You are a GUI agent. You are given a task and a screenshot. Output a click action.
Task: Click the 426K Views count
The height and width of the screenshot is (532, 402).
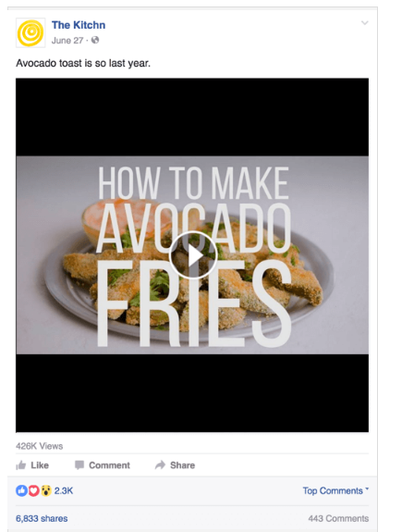(40, 446)
